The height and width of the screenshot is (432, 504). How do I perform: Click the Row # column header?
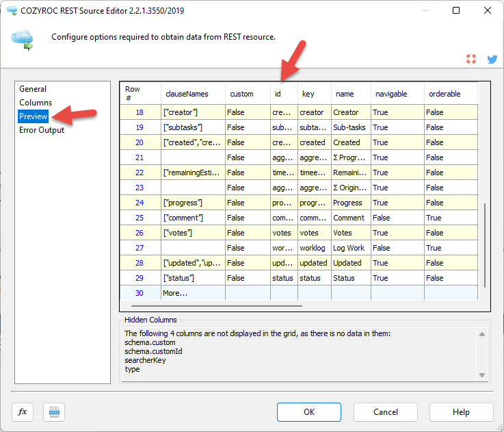click(x=140, y=94)
